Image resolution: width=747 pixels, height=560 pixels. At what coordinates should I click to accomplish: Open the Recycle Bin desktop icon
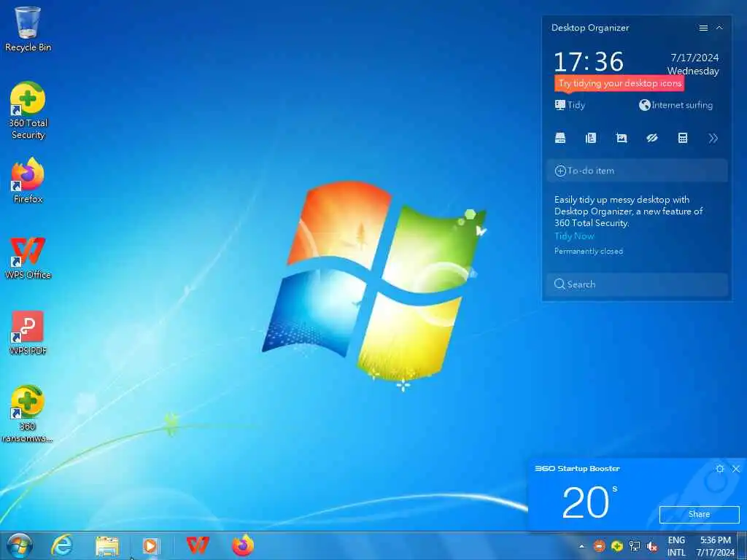point(28,28)
